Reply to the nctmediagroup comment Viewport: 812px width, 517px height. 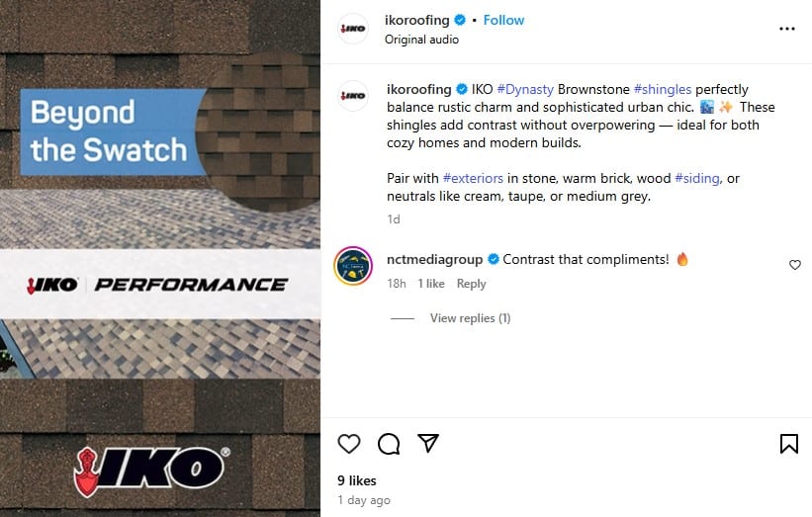471,284
